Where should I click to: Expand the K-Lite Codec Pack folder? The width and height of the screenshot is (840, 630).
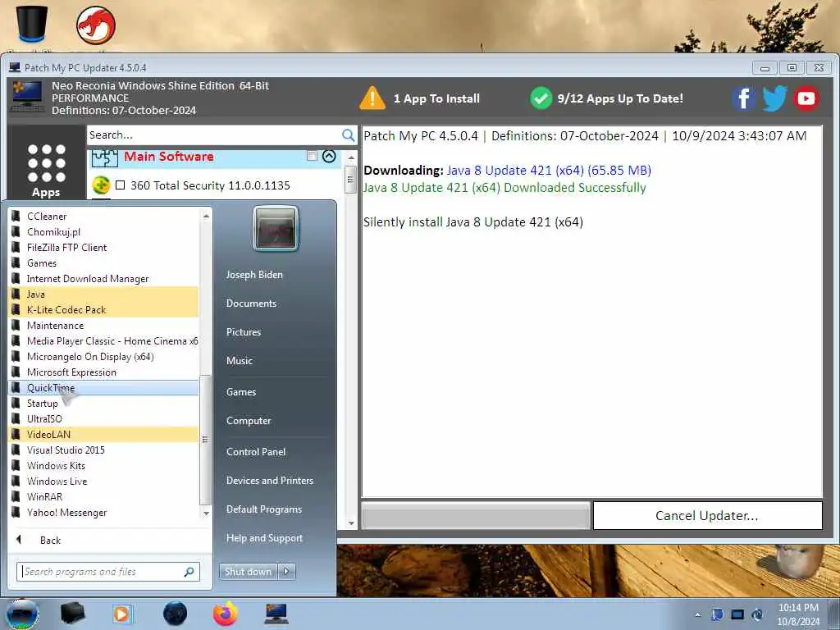104,309
